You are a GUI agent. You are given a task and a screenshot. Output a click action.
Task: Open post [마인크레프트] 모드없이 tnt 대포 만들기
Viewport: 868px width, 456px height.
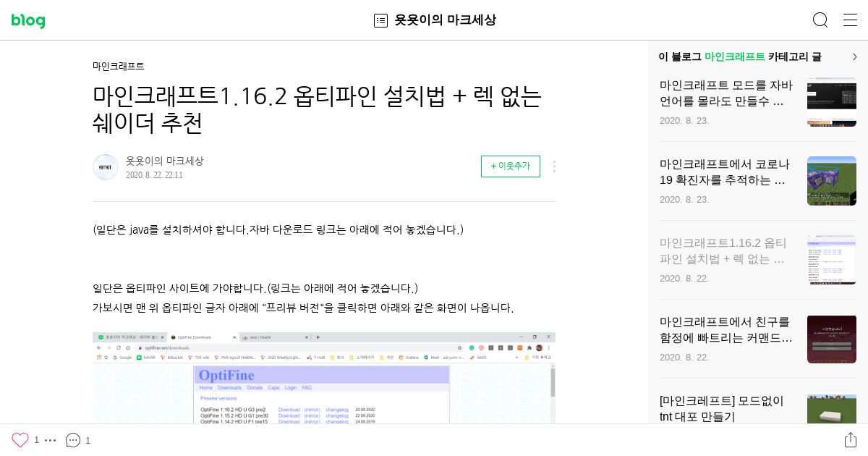[x=722, y=409]
